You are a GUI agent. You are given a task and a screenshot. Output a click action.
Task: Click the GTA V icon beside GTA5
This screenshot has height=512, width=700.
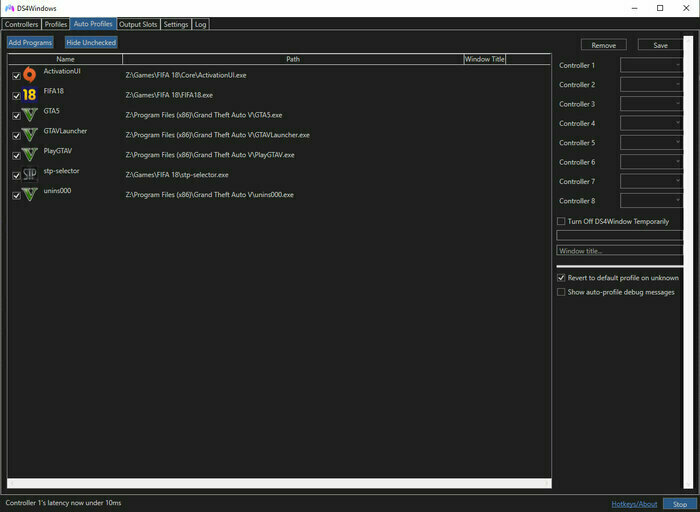coord(29,115)
